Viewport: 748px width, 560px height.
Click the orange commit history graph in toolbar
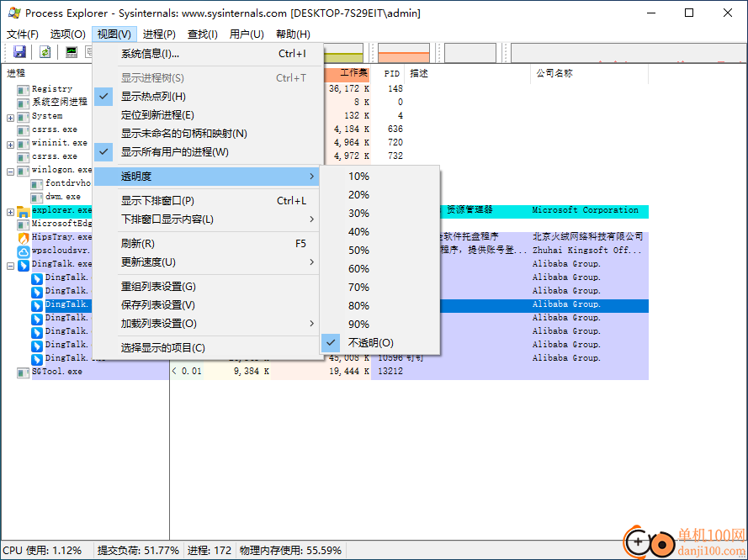coord(404,53)
